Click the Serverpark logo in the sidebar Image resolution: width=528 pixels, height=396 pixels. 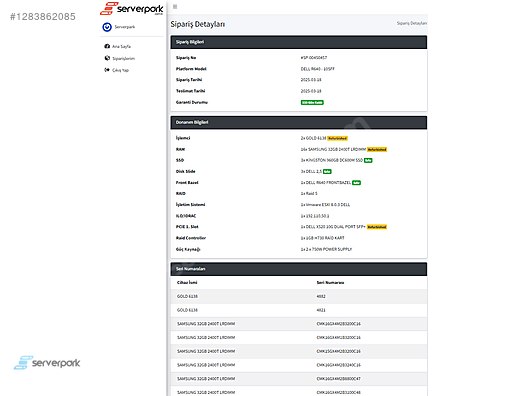(132, 8)
